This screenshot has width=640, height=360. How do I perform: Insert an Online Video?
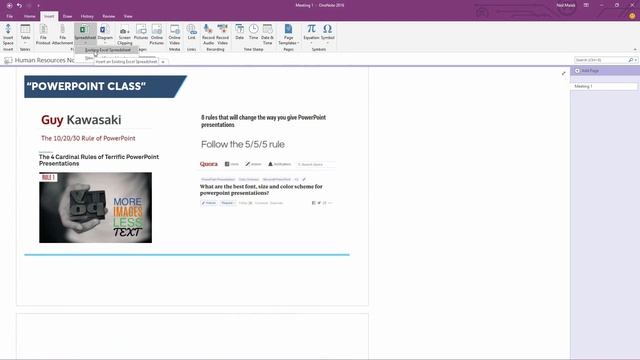174,34
